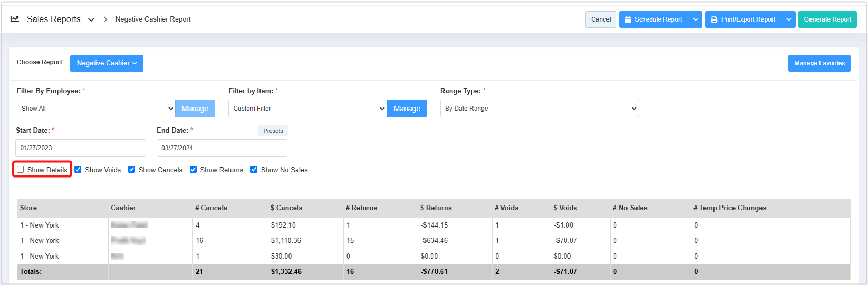The image size is (868, 285).
Task: Uncheck the Show Cancels checkbox
Action: (132, 170)
